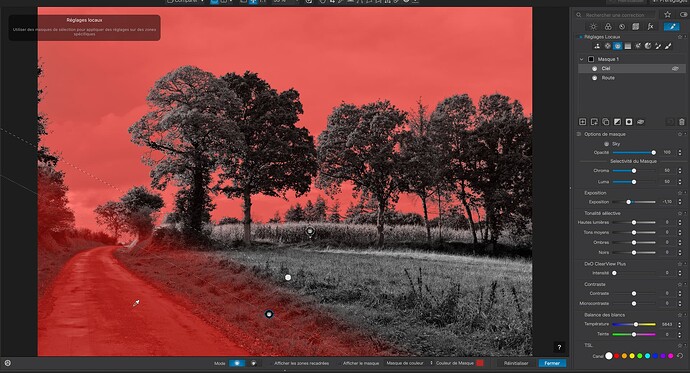Toggle the Masque 1 checkbox
The width and height of the screenshot is (690, 373).
(x=591, y=59)
